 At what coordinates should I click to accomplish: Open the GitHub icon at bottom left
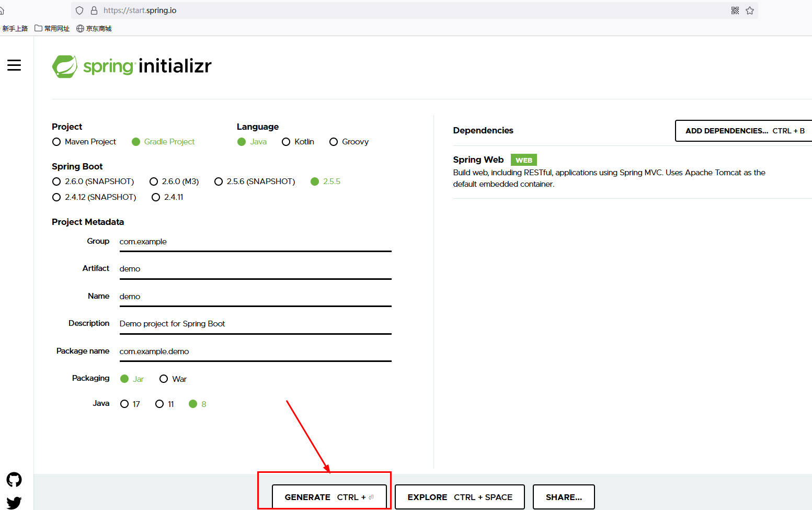14,479
